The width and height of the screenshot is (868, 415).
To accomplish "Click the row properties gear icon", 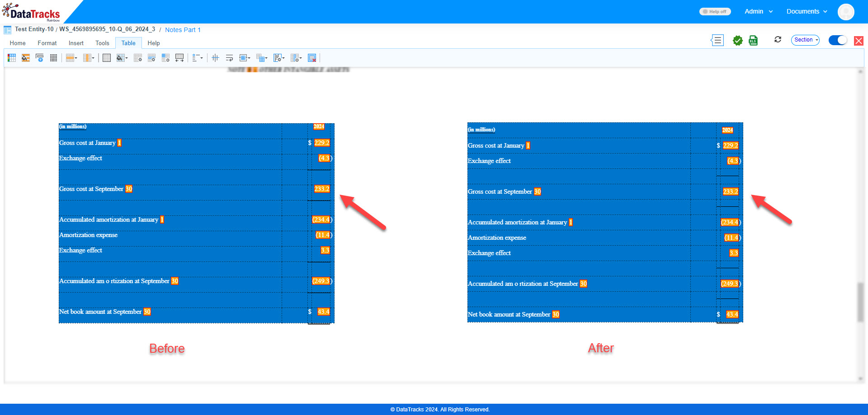I will point(151,58).
